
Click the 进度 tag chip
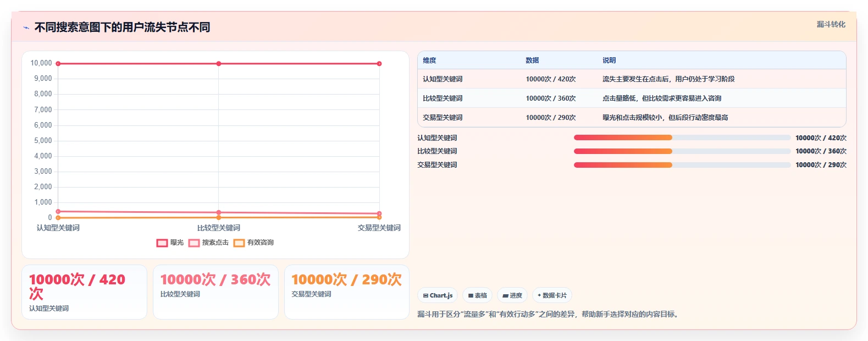pyautogui.click(x=512, y=295)
